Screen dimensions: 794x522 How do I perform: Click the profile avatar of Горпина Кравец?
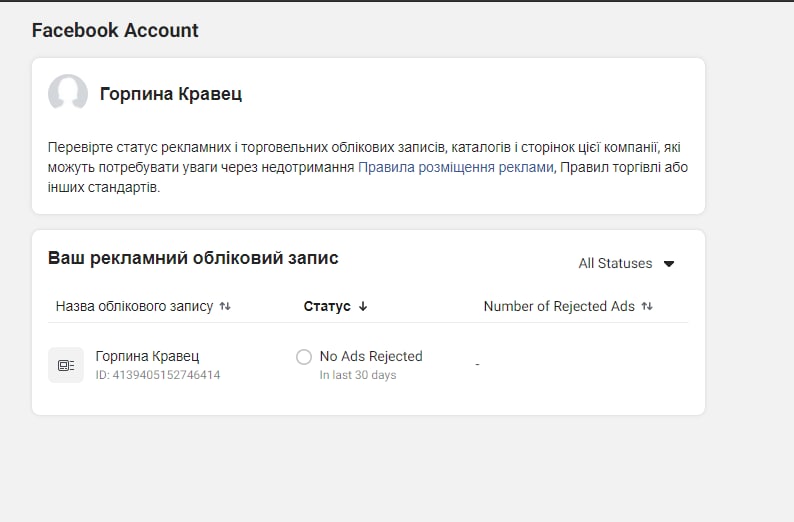click(x=68, y=93)
